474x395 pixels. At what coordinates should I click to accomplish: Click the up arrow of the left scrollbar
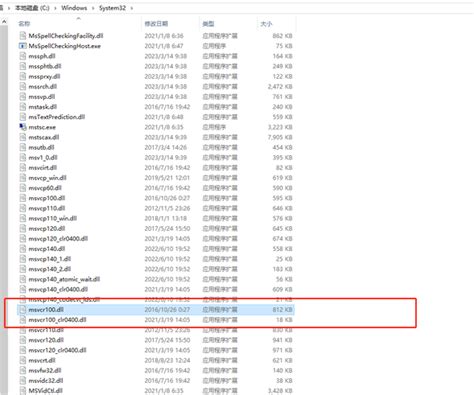[4, 21]
